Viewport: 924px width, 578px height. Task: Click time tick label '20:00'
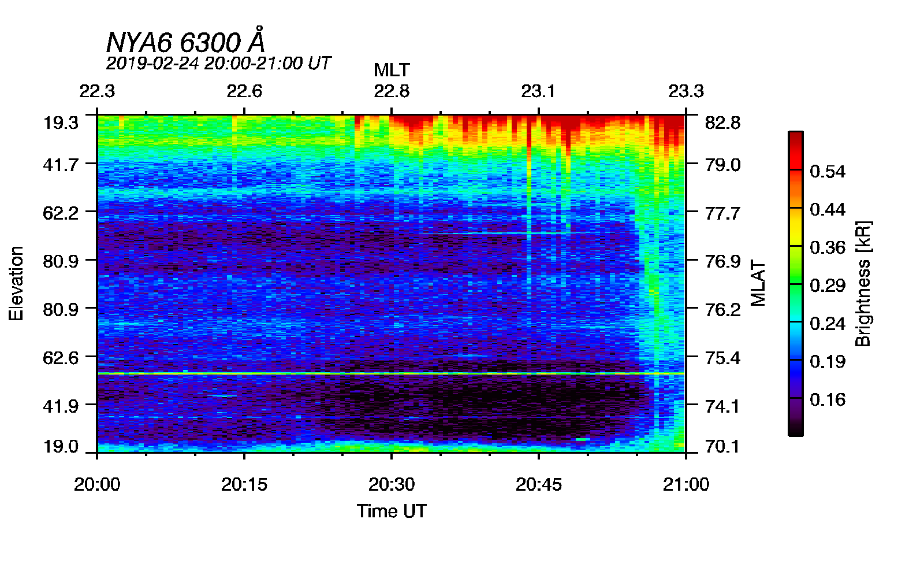pos(97,484)
